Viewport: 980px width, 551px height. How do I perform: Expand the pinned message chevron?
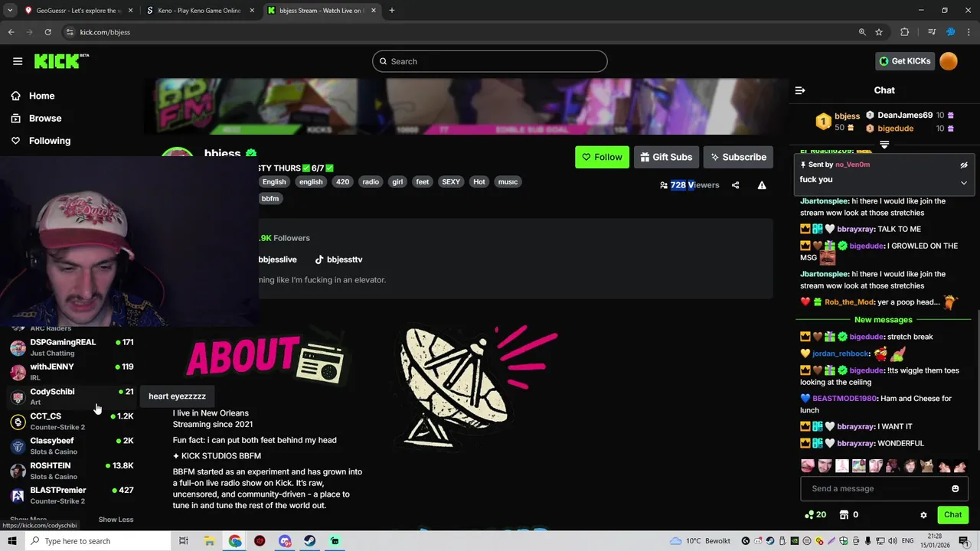pos(964,182)
